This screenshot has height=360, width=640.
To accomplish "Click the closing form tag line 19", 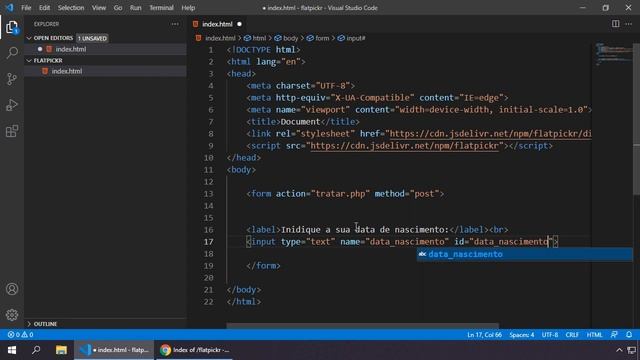I will point(263,266).
